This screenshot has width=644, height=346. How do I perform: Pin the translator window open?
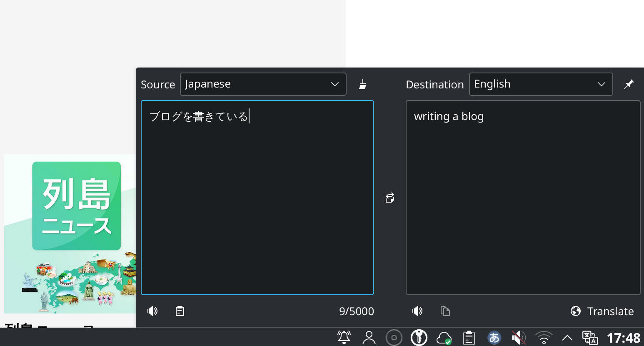pyautogui.click(x=629, y=84)
